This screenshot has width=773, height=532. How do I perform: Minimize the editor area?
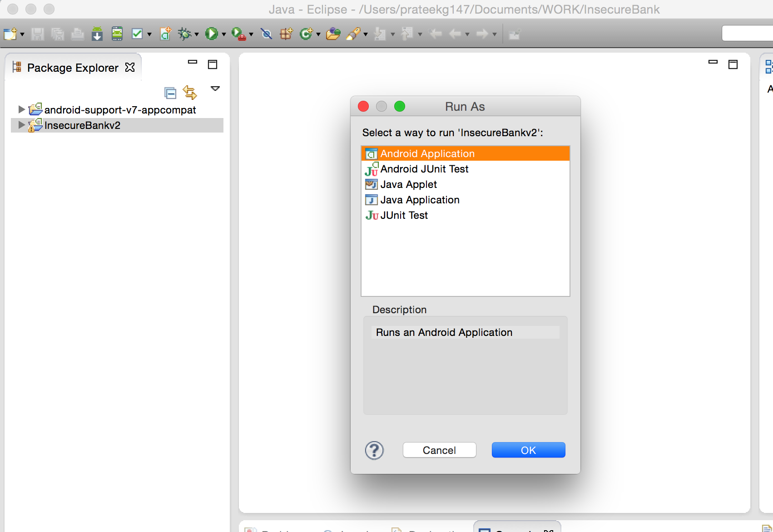[x=713, y=62]
